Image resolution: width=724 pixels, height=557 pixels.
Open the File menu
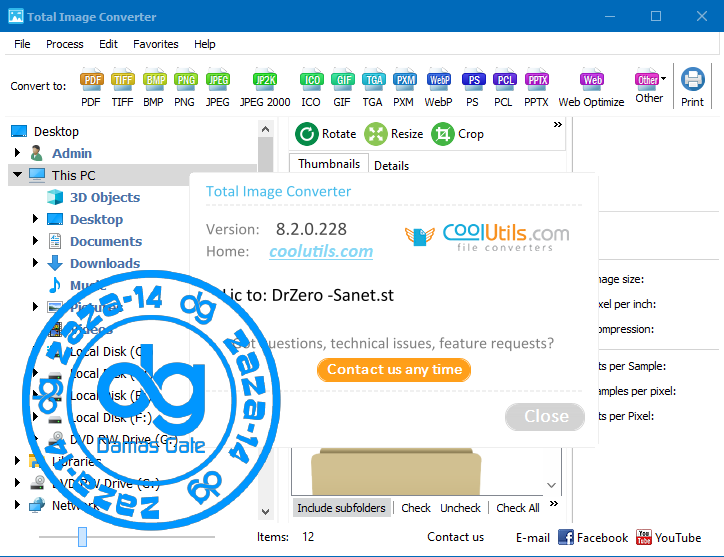click(x=22, y=44)
